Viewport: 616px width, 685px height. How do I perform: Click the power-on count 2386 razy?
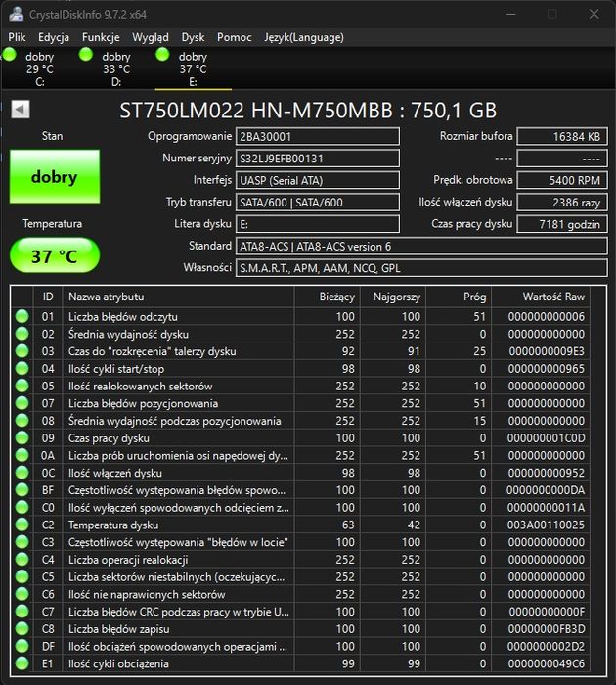pos(562,202)
